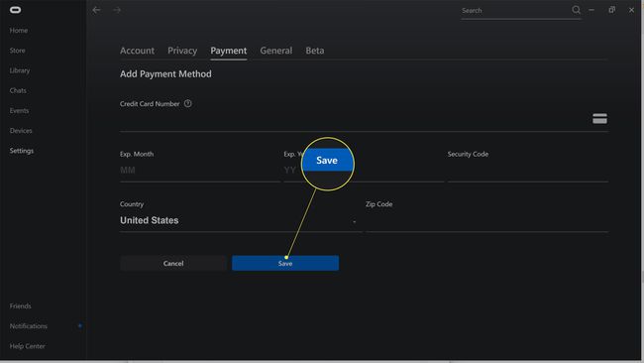Viewport: 644px width, 363px height.
Task: Switch to the Beta tab
Action: point(315,51)
